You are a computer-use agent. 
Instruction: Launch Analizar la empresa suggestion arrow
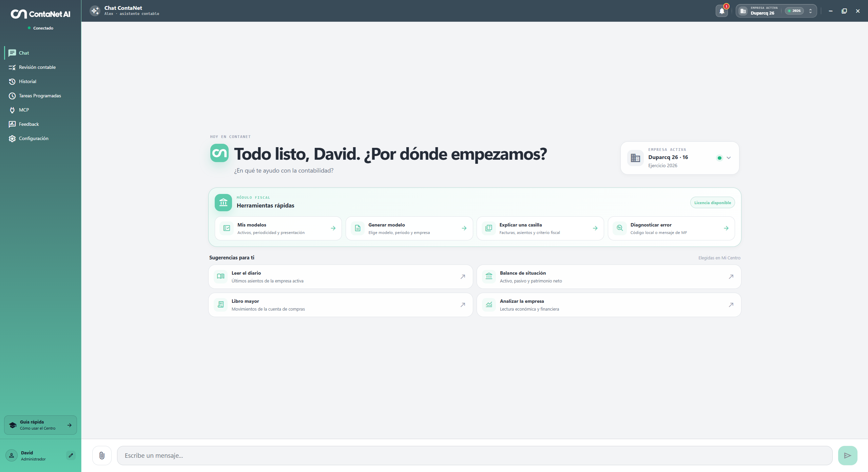(x=731, y=305)
